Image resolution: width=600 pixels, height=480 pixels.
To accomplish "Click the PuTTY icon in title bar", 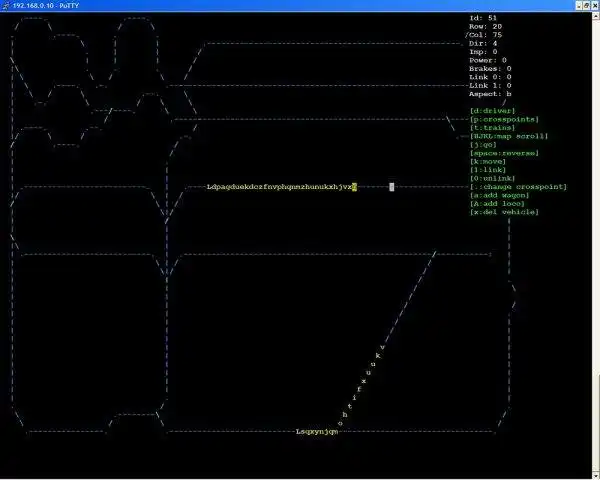I will click(x=5, y=5).
